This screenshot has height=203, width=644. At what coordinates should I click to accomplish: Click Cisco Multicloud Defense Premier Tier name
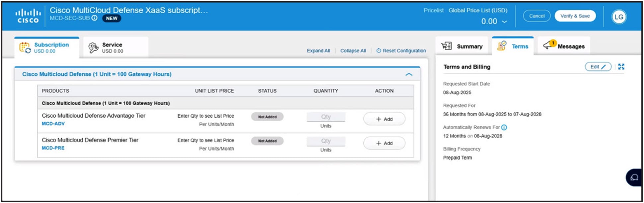[90, 140]
